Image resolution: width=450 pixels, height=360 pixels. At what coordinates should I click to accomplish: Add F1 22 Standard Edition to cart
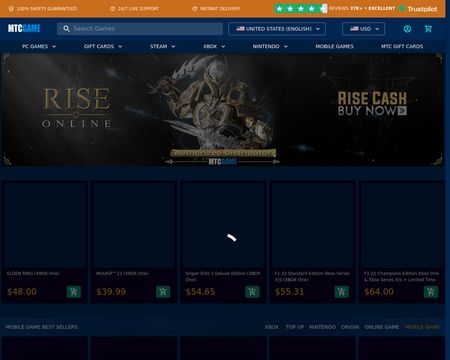click(342, 292)
